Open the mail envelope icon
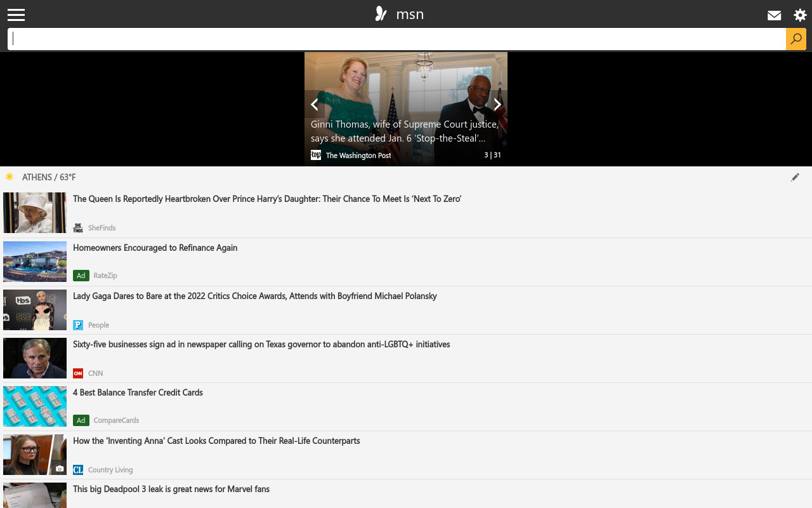812x508 pixels. pos(774,15)
